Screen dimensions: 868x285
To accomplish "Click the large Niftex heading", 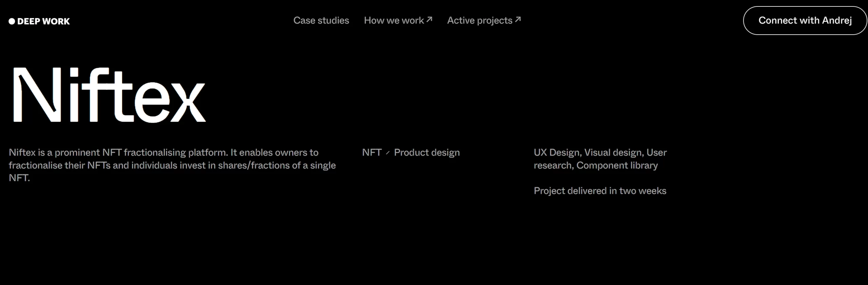I will 109,95.
